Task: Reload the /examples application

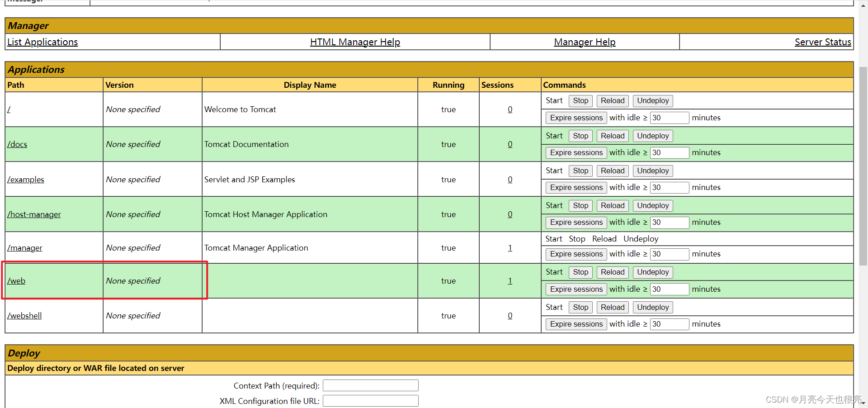Action: (x=613, y=171)
